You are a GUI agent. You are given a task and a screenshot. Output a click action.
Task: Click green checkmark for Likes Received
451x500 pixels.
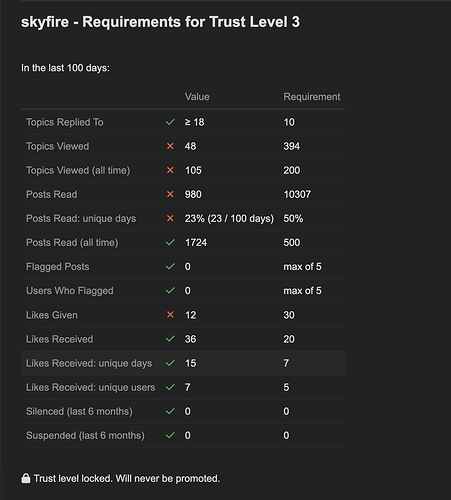[170, 339]
